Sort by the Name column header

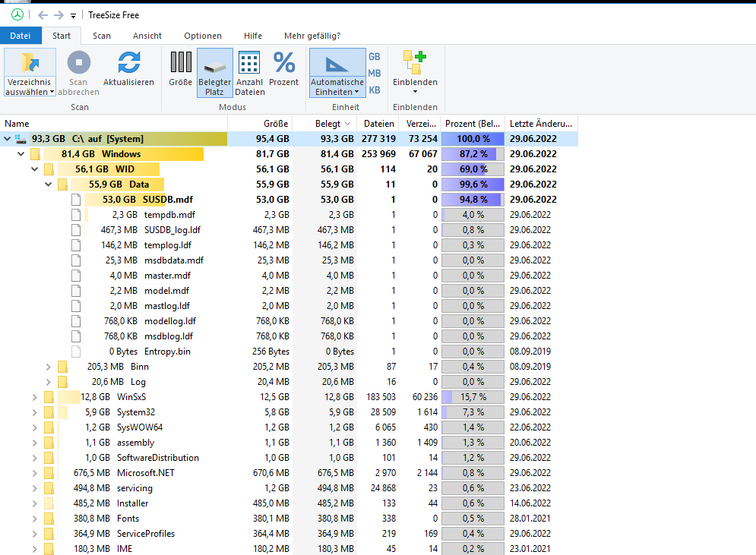114,123
